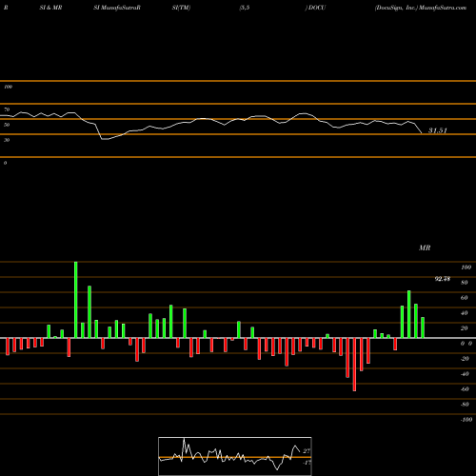Viewport: 476px width, 476px height.
Task: Click the SI(TM) header text
Action: click(x=181, y=8)
